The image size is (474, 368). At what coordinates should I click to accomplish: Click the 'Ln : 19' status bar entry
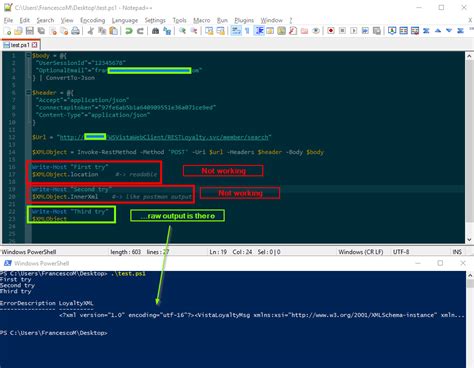coord(218,252)
